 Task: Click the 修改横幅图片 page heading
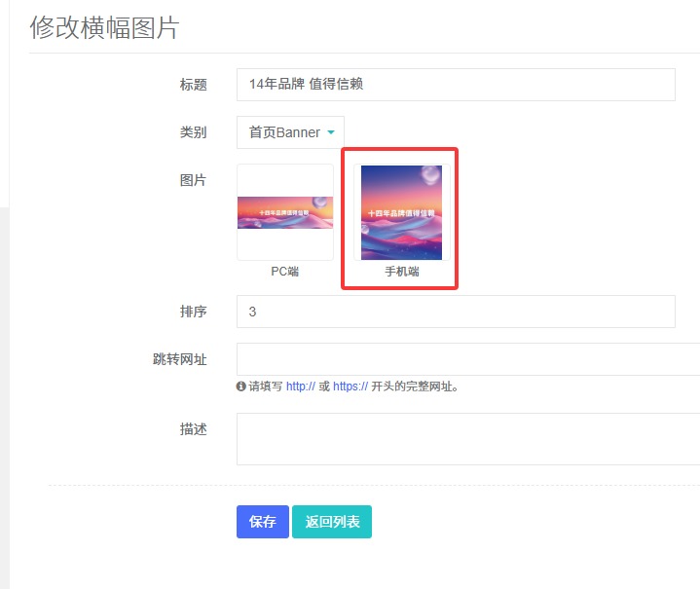pyautogui.click(x=104, y=27)
